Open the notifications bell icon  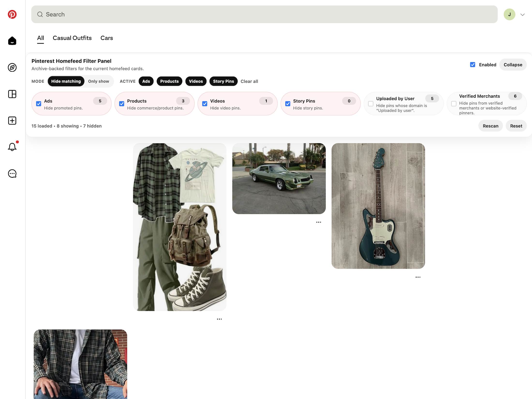12,147
